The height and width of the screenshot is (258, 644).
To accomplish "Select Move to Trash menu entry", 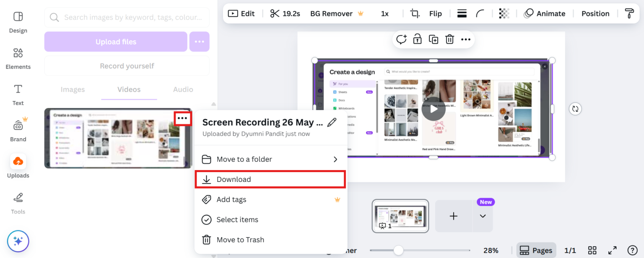I will (240, 240).
